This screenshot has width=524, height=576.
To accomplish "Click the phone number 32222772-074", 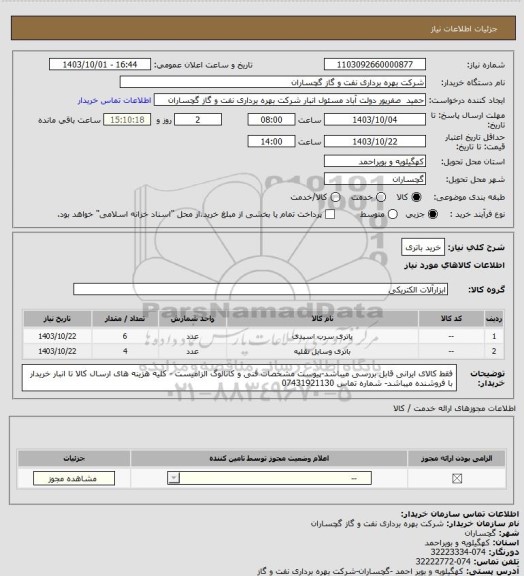I will click(443, 562).
